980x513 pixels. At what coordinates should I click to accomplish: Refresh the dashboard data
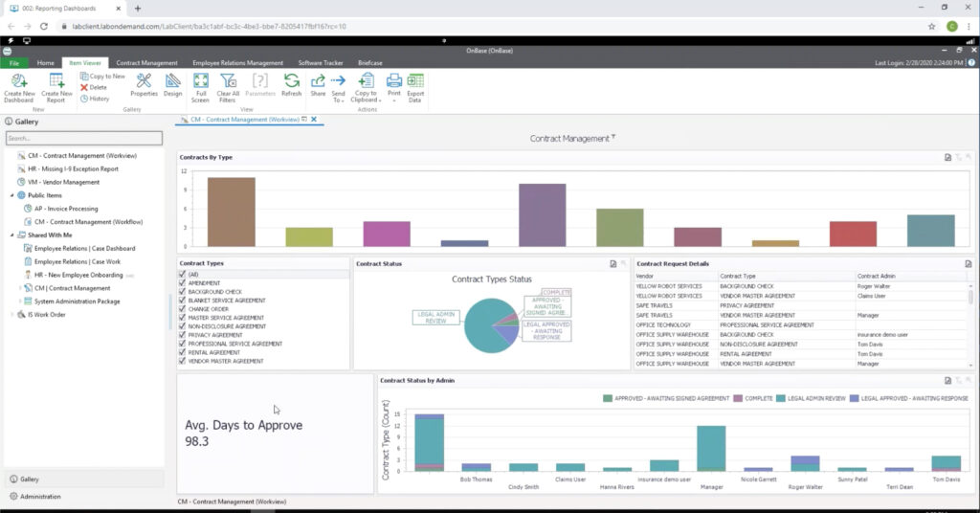(291, 81)
